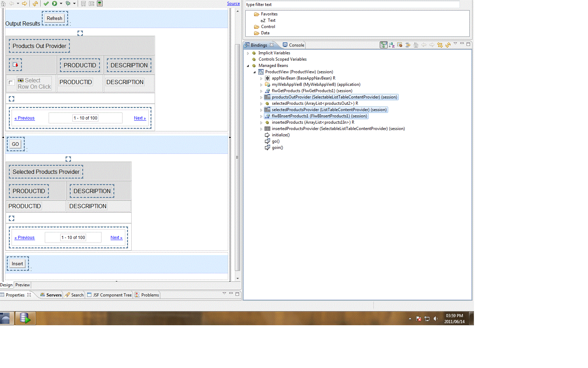
Task: Expand the Implicit Variables node
Action: tap(248, 53)
